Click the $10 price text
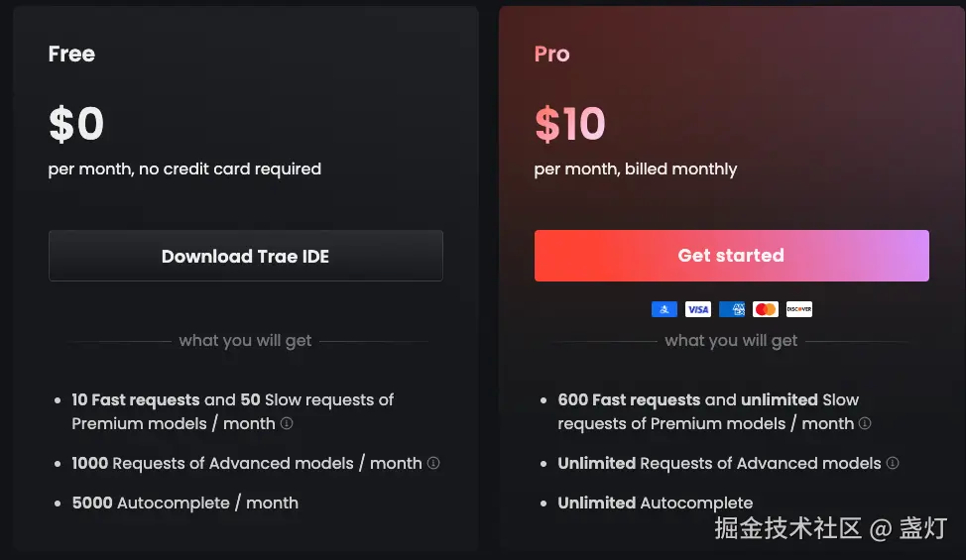 tap(569, 124)
